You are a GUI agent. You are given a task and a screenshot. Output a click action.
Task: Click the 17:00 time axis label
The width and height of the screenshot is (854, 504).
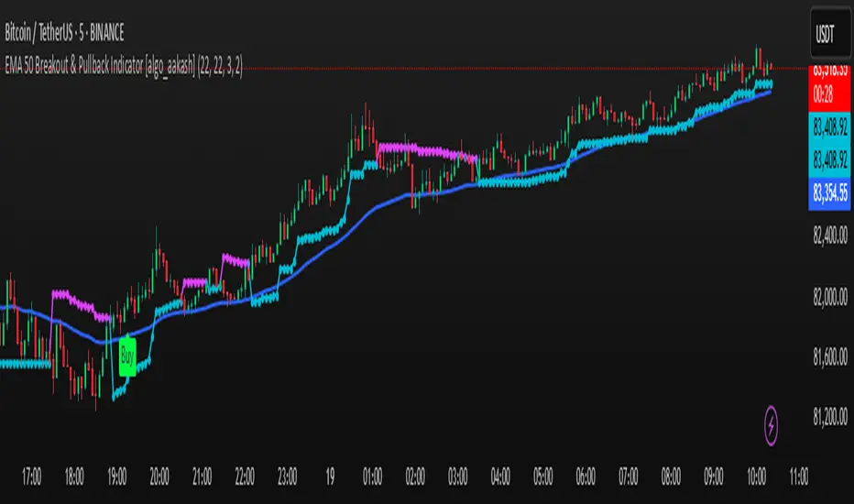pos(31,477)
